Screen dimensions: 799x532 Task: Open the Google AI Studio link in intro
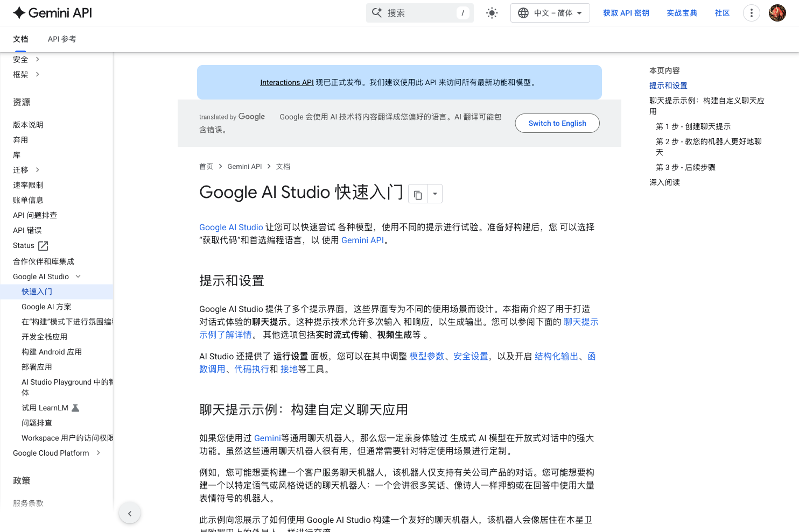231,227
